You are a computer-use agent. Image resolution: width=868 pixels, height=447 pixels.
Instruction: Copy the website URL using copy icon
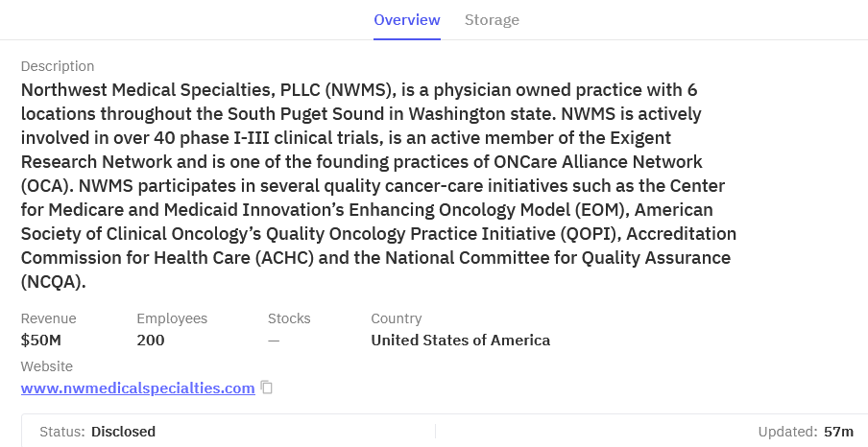(268, 388)
